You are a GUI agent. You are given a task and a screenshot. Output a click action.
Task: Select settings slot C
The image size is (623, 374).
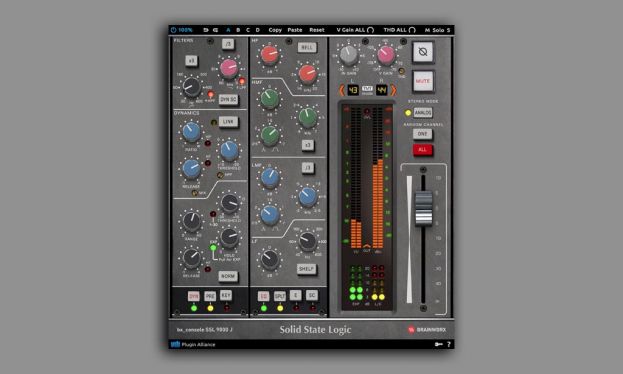pos(248,30)
